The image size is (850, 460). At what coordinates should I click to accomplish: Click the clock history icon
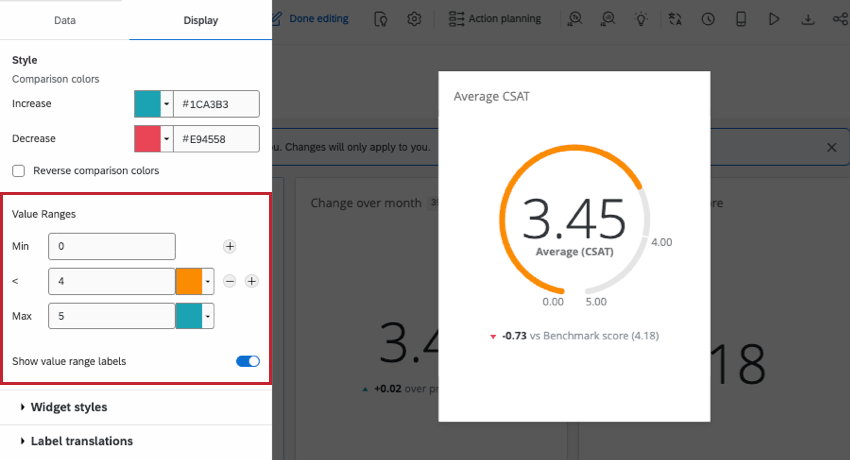(x=708, y=19)
